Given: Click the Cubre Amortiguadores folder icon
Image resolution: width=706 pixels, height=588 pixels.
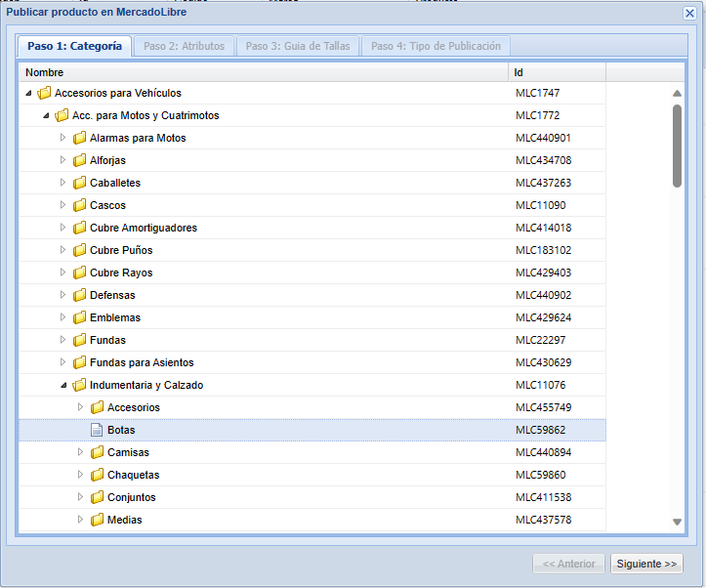Looking at the screenshot, I should (79, 228).
